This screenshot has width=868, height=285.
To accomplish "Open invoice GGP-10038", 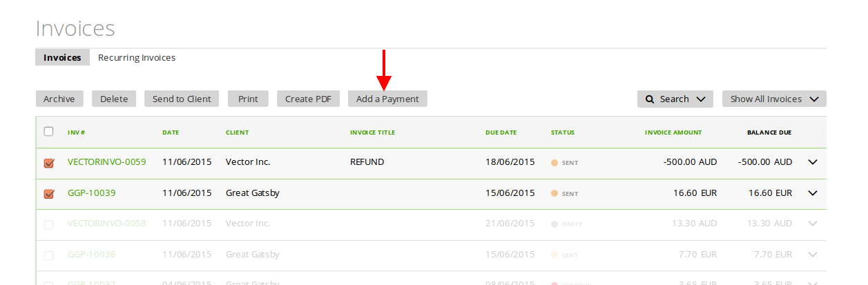I will (x=92, y=255).
